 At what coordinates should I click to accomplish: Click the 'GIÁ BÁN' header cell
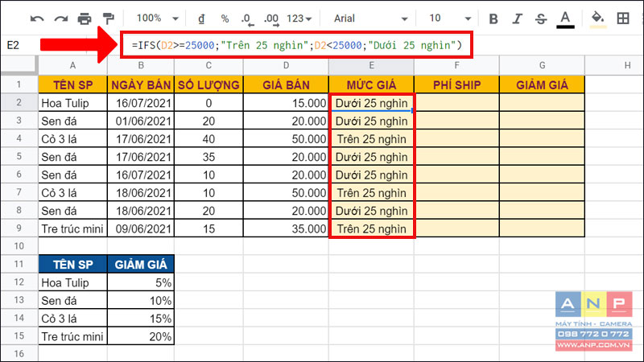click(286, 85)
